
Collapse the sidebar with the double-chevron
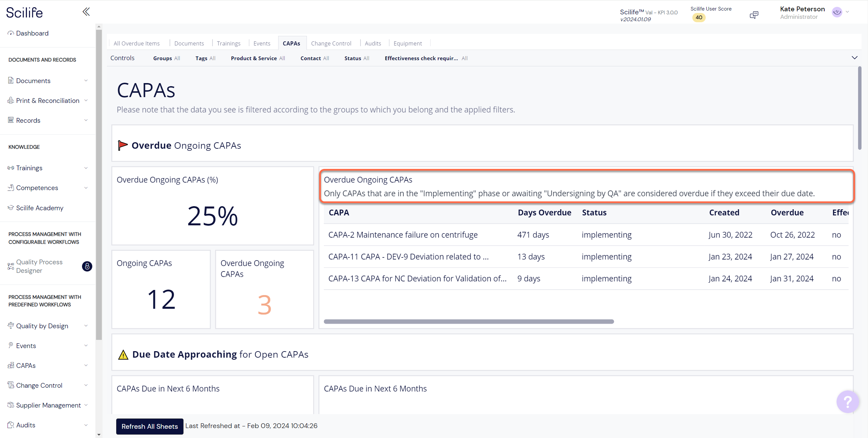coord(86,11)
